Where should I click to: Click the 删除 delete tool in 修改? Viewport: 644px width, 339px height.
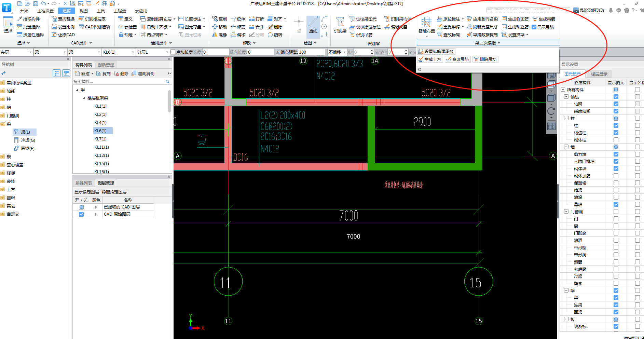click(275, 27)
